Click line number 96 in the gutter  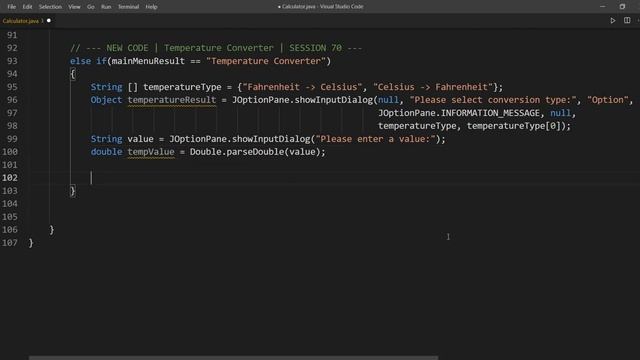coord(12,100)
